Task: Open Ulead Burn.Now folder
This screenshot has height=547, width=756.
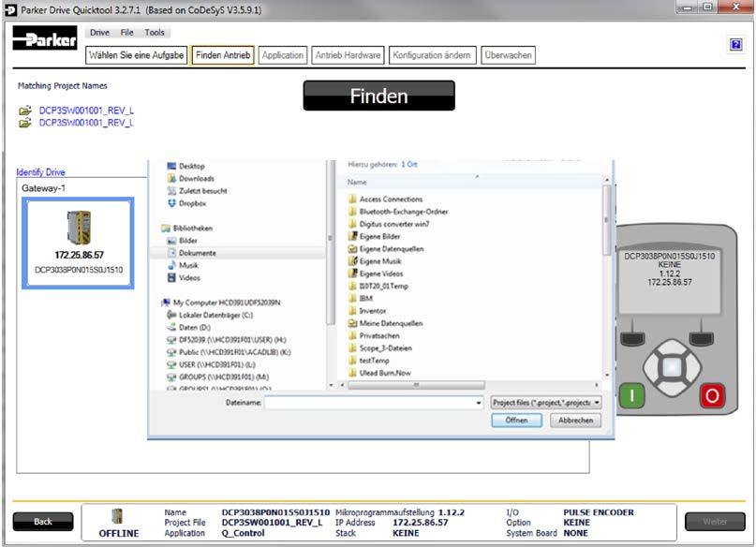Action: [379, 373]
